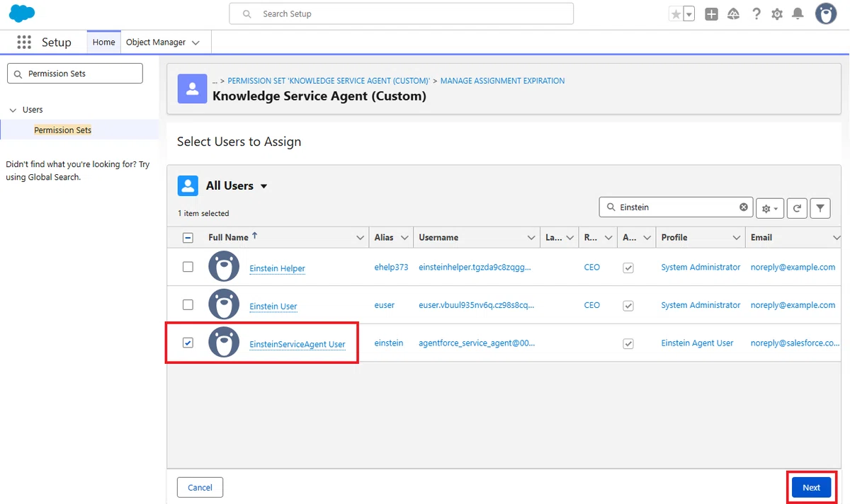Open the EinsteinServiceAgent User link
The height and width of the screenshot is (504, 850).
click(x=297, y=345)
